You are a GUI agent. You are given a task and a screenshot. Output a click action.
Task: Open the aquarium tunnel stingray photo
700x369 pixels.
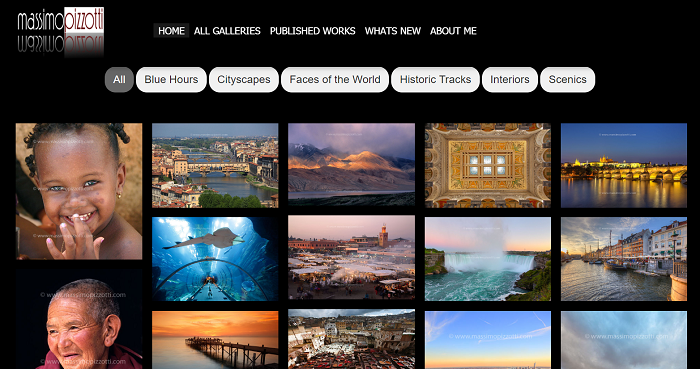point(215,259)
